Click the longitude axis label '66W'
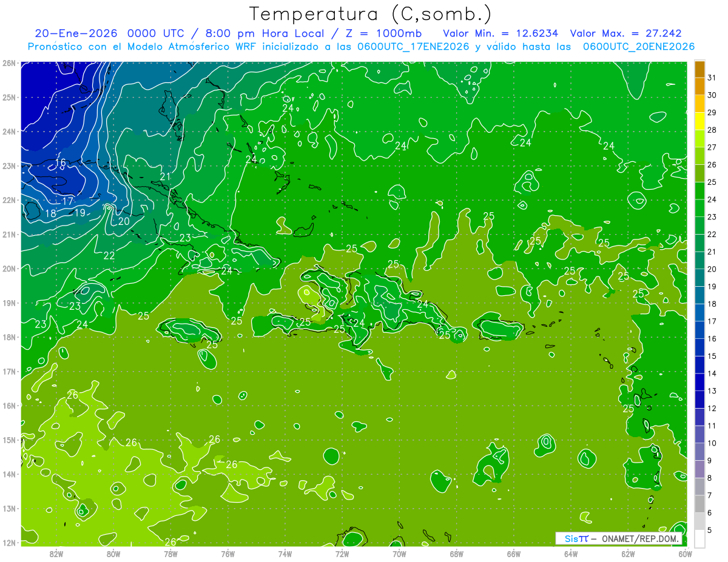This screenshot has width=728, height=562. (x=513, y=554)
